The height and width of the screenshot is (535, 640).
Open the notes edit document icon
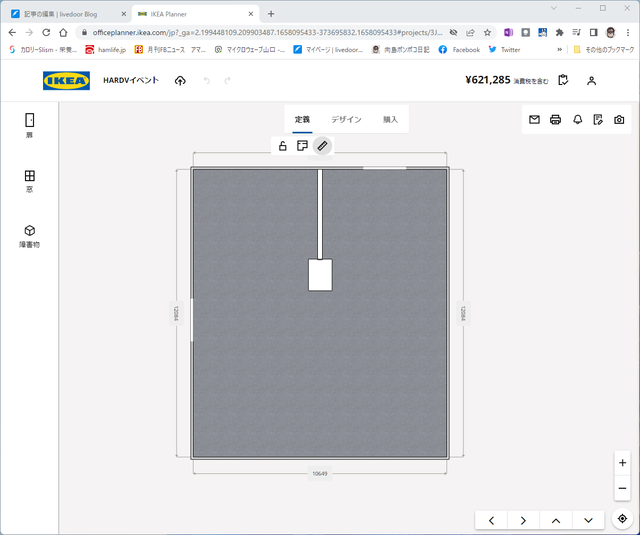598,120
